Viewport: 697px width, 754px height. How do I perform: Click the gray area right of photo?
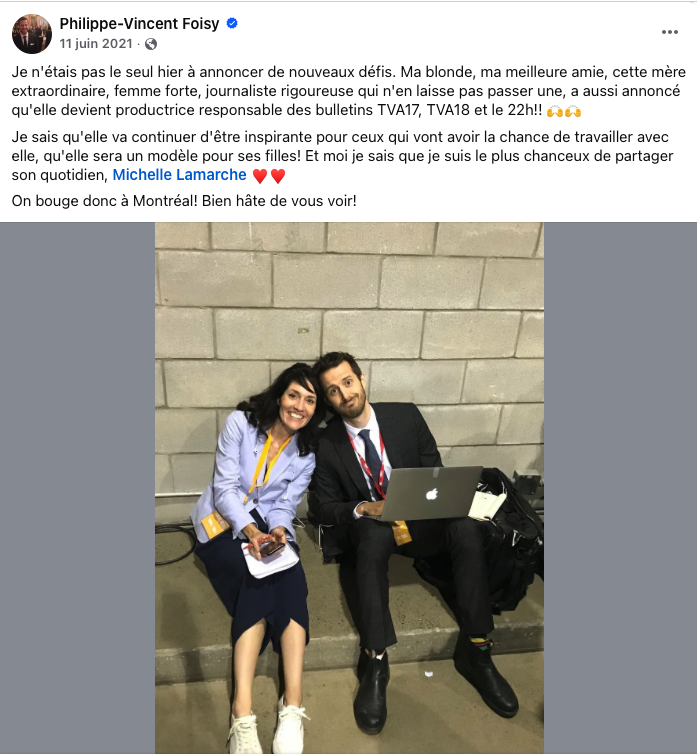tap(621, 488)
